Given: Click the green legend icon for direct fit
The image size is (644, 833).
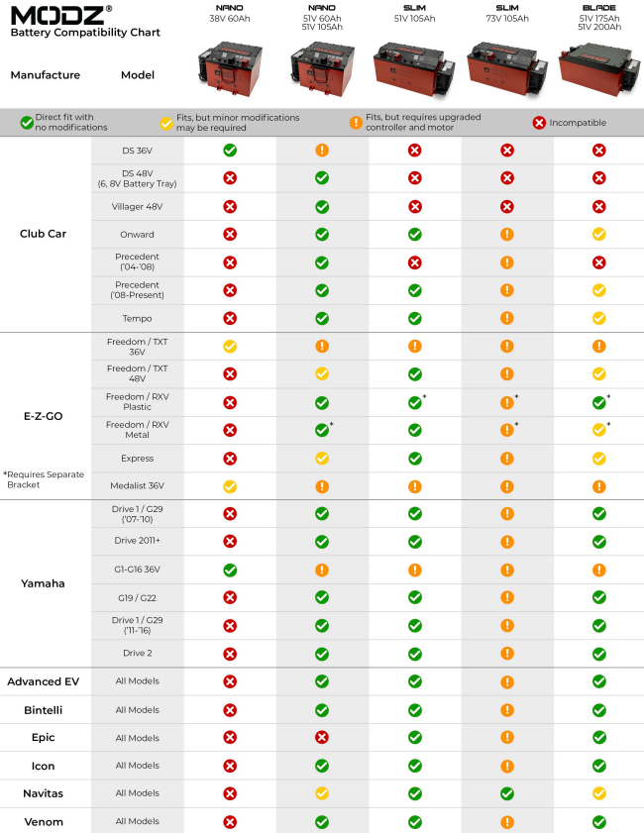Looking at the screenshot, I should pos(27,123).
